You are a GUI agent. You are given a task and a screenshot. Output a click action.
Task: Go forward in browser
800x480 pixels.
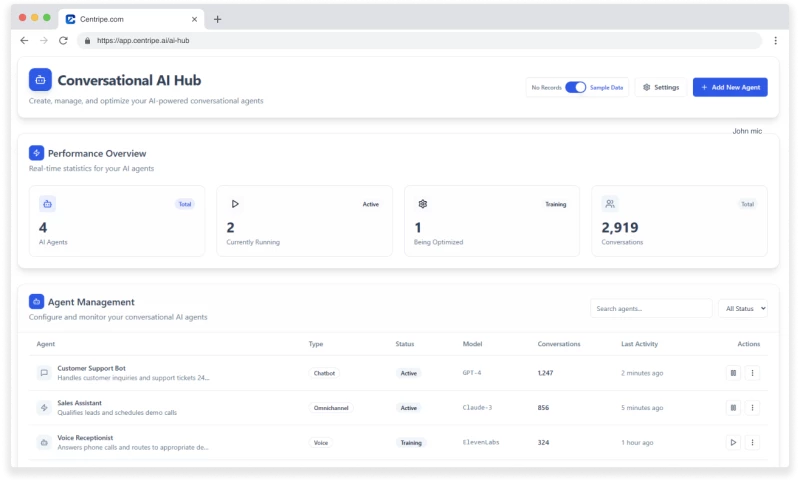coord(44,40)
